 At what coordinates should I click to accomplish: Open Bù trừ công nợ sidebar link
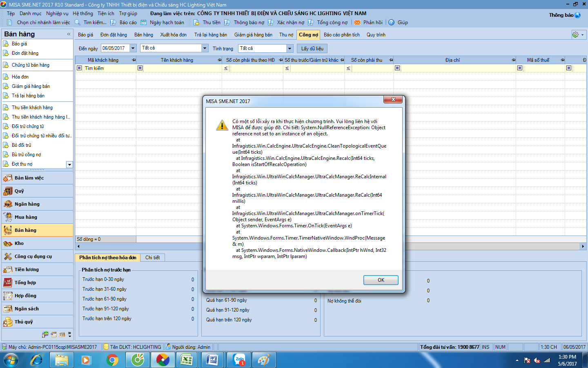coord(26,155)
